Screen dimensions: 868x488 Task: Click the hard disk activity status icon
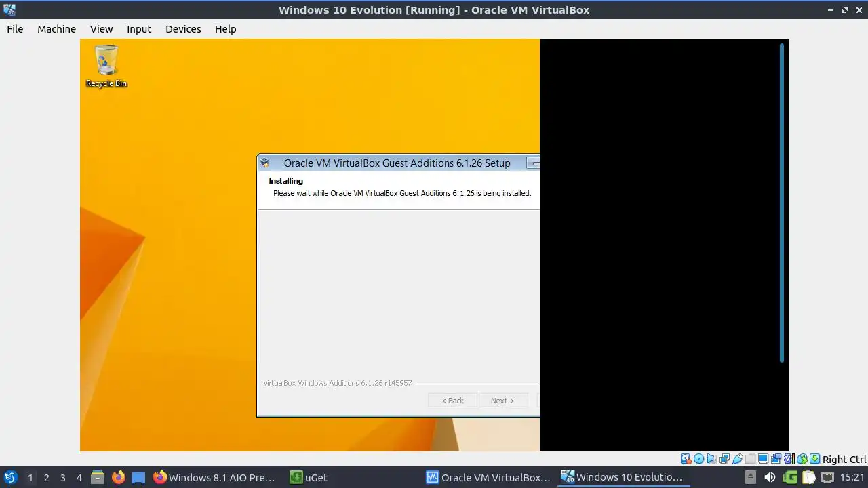(686, 459)
